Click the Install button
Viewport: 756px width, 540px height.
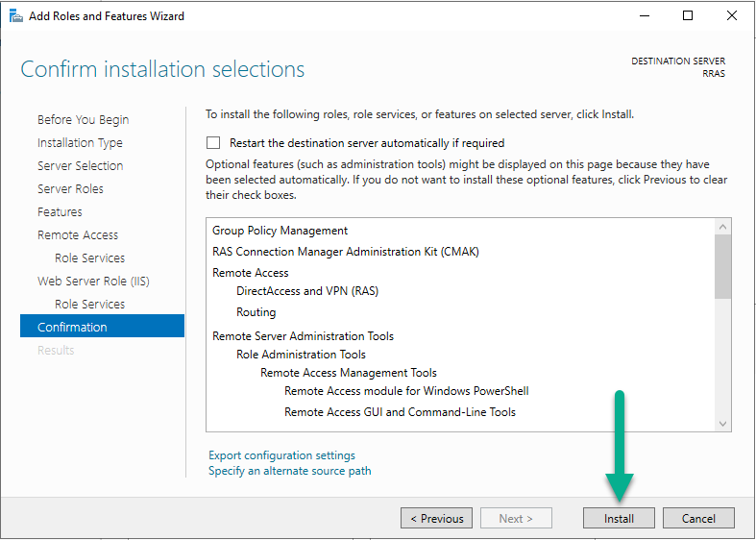619,518
